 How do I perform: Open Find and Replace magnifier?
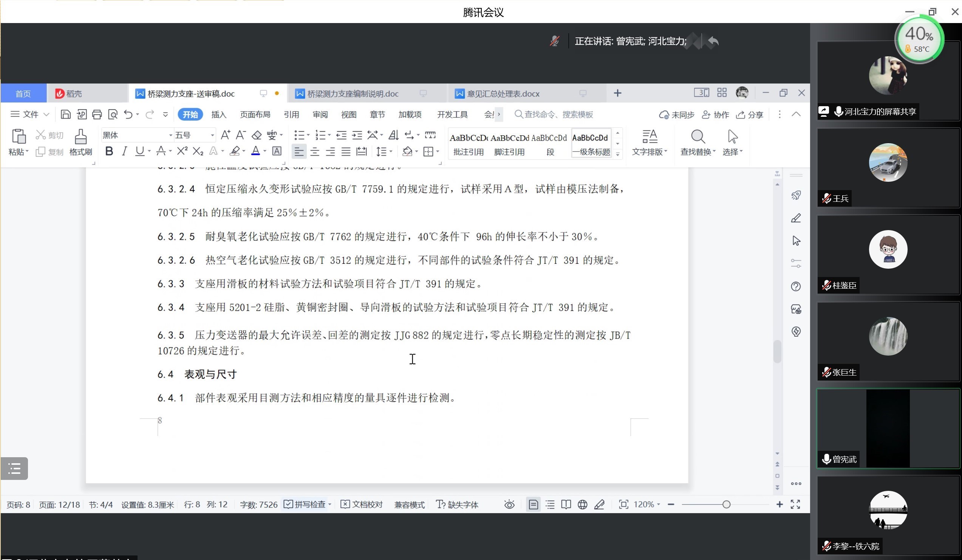698,137
